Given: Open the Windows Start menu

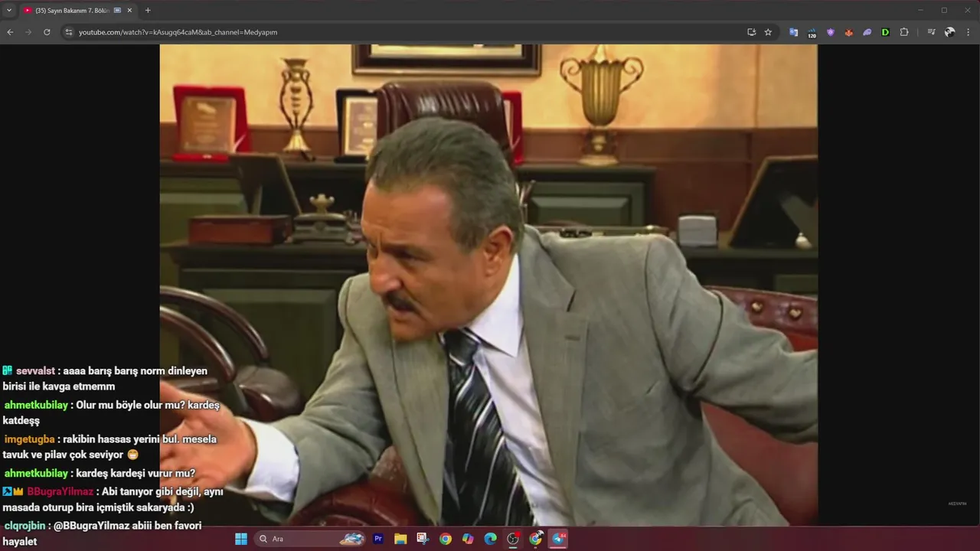Looking at the screenshot, I should tap(241, 539).
